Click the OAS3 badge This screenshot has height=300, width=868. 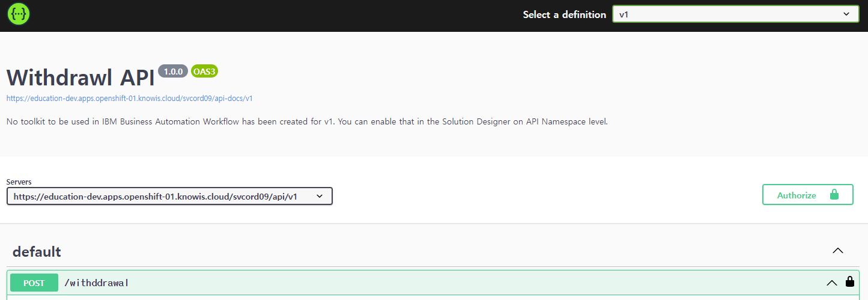(204, 72)
